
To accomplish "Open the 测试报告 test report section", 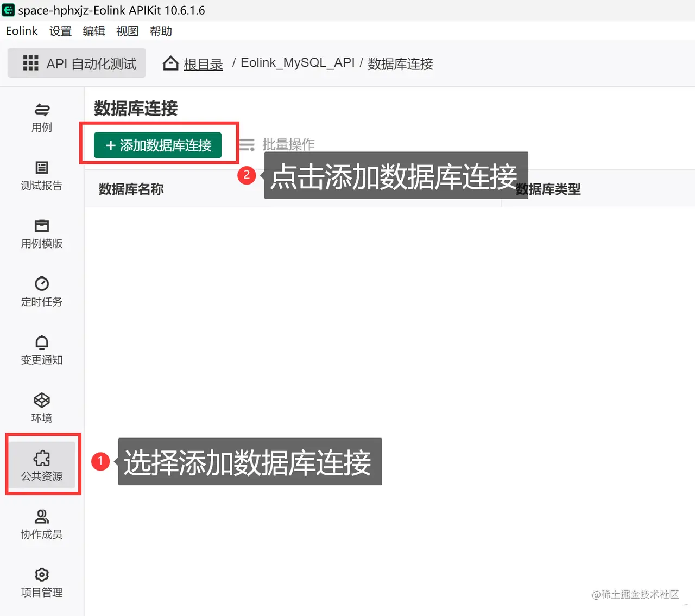I will 42,176.
